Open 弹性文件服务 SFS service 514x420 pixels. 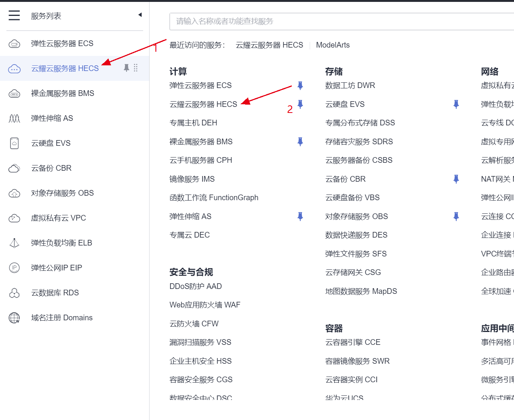[356, 254]
